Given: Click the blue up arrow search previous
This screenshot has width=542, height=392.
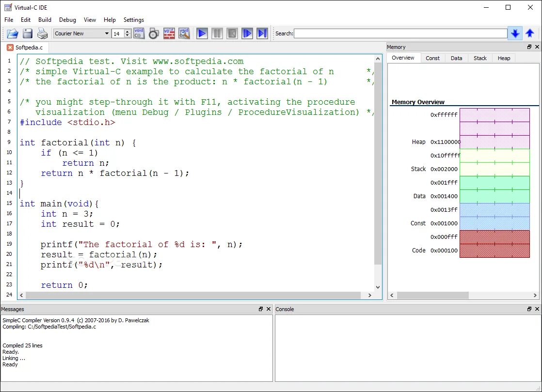Looking at the screenshot, I should tap(530, 33).
